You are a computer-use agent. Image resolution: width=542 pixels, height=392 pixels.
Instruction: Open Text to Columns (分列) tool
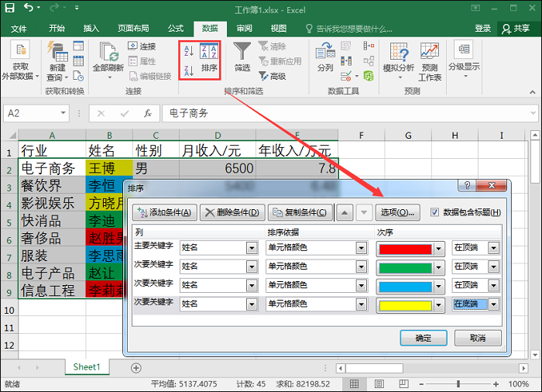pyautogui.click(x=325, y=57)
